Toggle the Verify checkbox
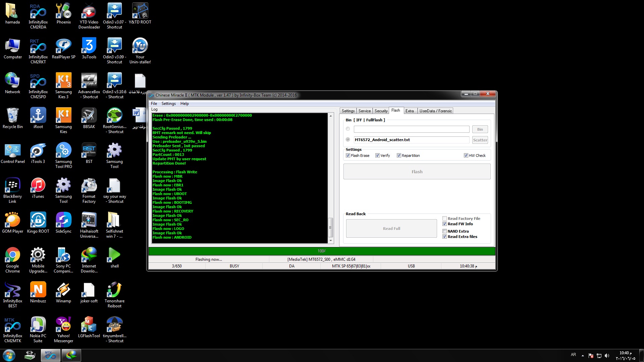 tap(378, 156)
